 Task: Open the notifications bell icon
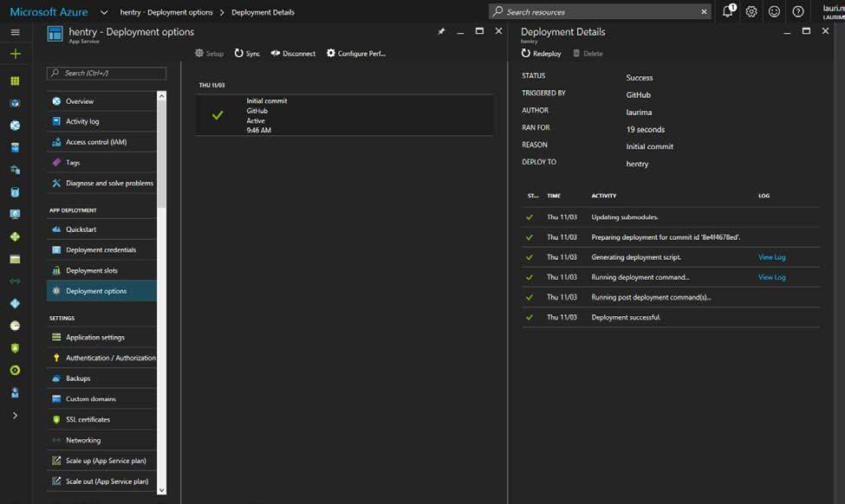[728, 11]
